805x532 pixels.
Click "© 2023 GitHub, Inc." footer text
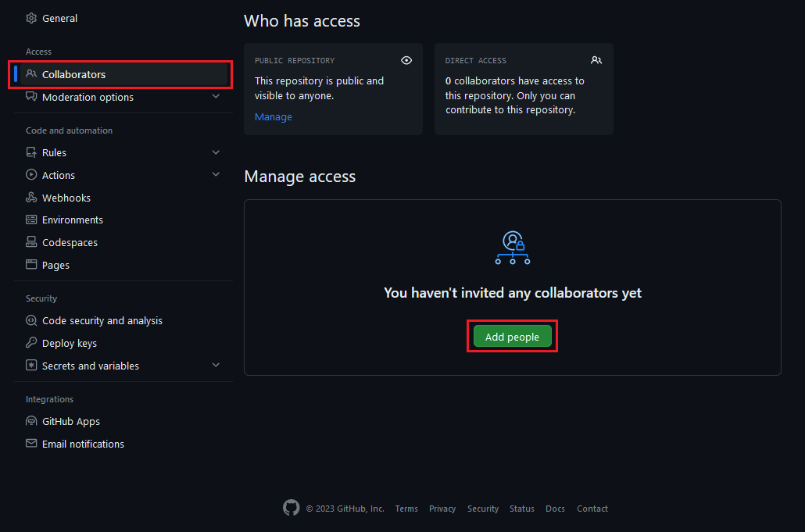(345, 509)
